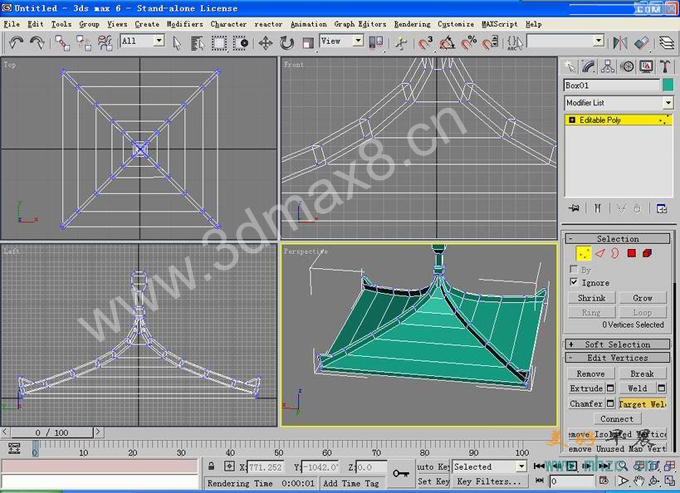The width and height of the screenshot is (680, 493).
Task: Activate the Select Object arrow tool
Action: coord(177,43)
